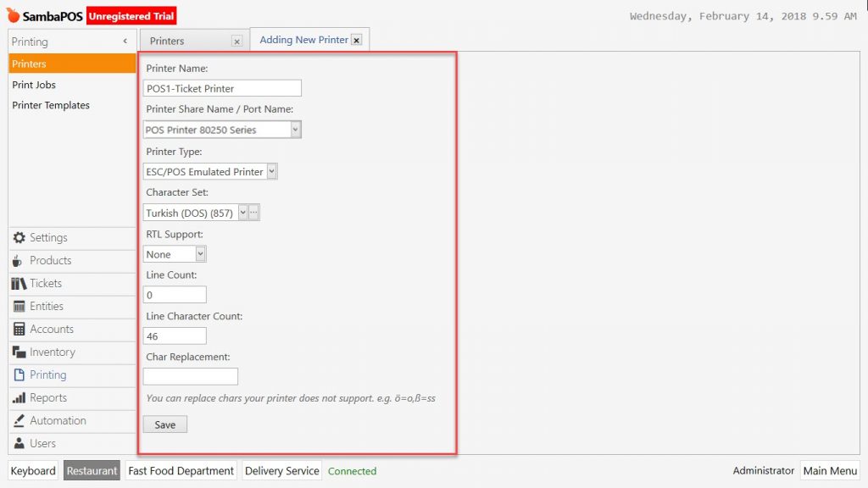Open the Printer Type dropdown arrow
The height and width of the screenshot is (488, 868).
272,171
